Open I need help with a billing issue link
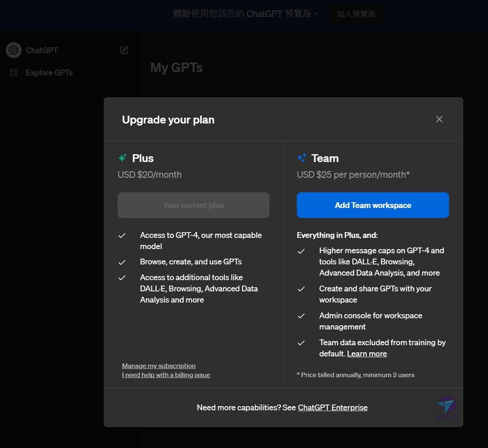Image resolution: width=488 pixels, height=448 pixels. click(x=166, y=375)
